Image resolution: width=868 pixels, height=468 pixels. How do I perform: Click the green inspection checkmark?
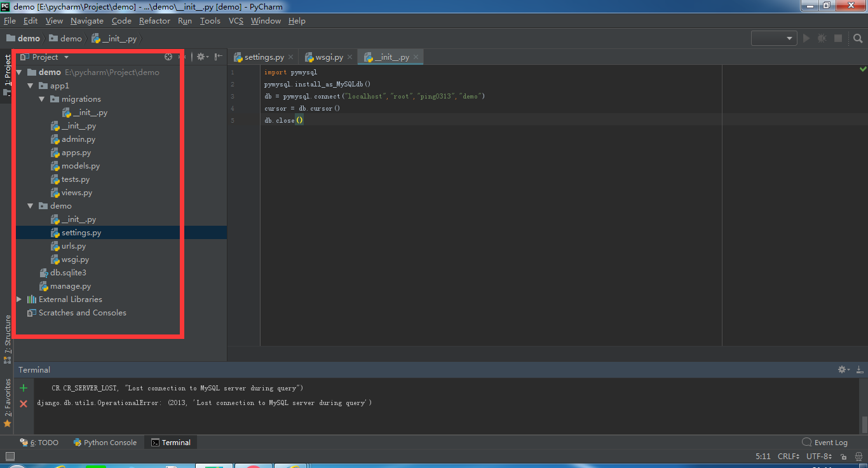click(863, 69)
